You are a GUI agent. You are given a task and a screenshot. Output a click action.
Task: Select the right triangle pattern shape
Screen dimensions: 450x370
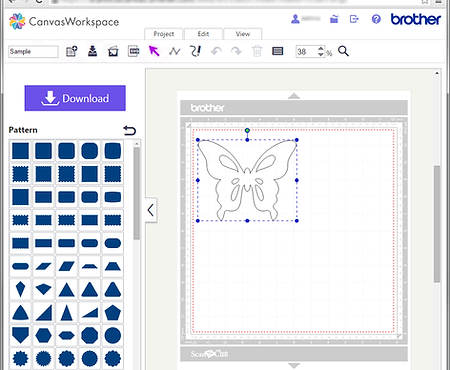[x=43, y=312]
